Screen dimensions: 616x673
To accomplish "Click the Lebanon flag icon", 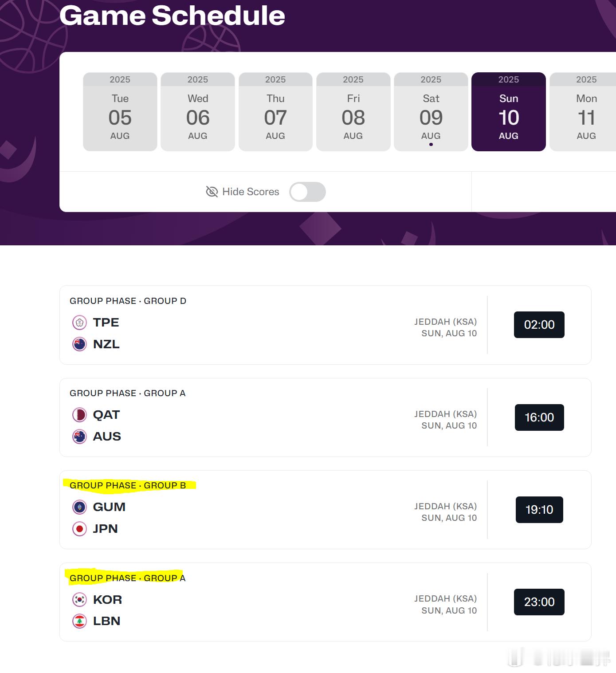I will (x=79, y=621).
